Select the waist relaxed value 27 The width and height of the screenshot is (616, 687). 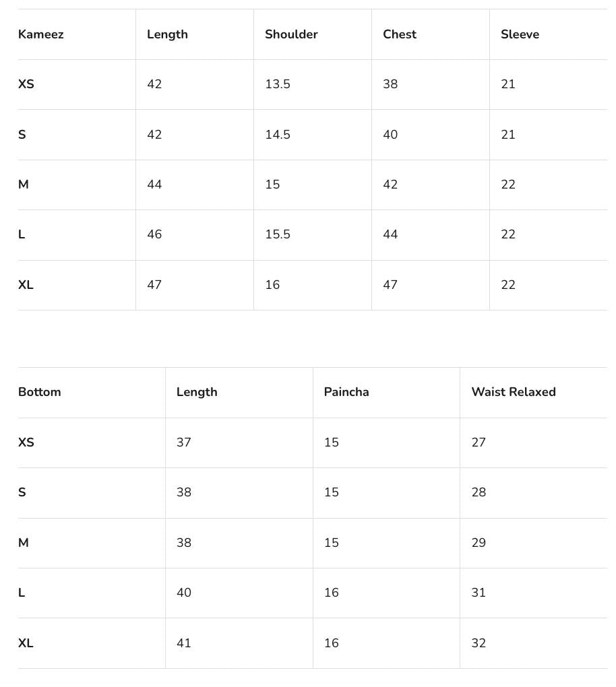click(x=479, y=443)
